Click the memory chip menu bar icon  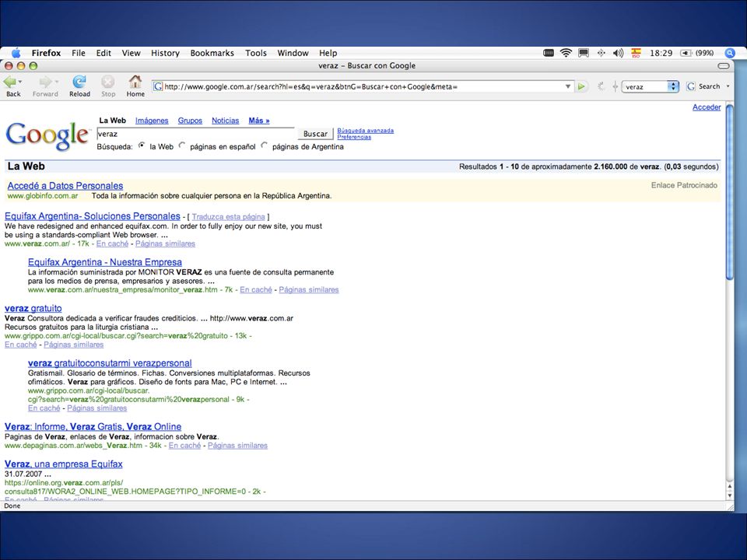549,53
